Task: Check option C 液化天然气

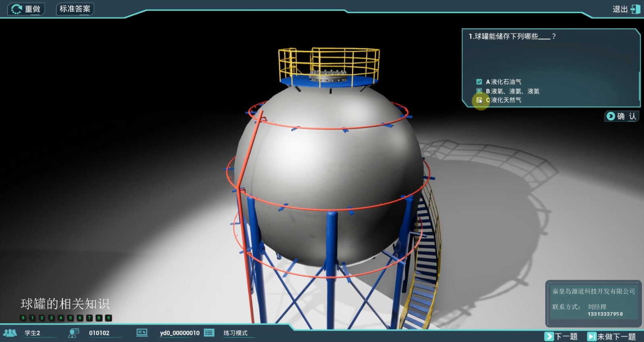Action: pyautogui.click(x=479, y=100)
